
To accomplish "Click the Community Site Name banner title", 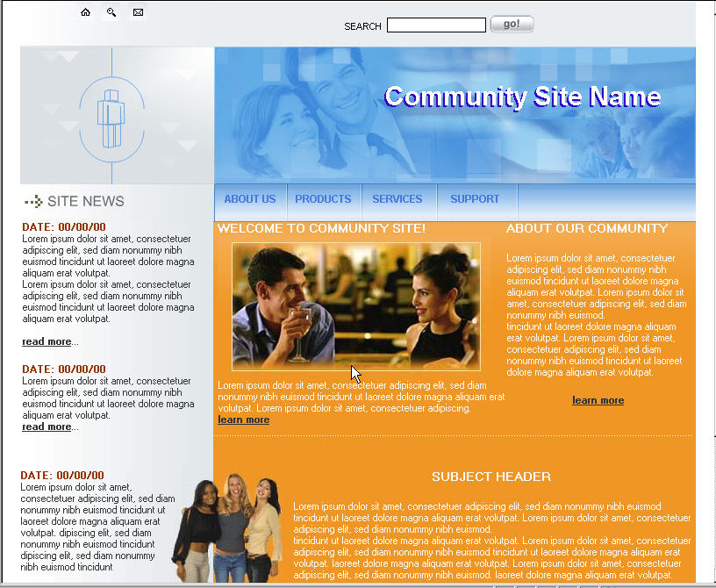I will coord(522,97).
